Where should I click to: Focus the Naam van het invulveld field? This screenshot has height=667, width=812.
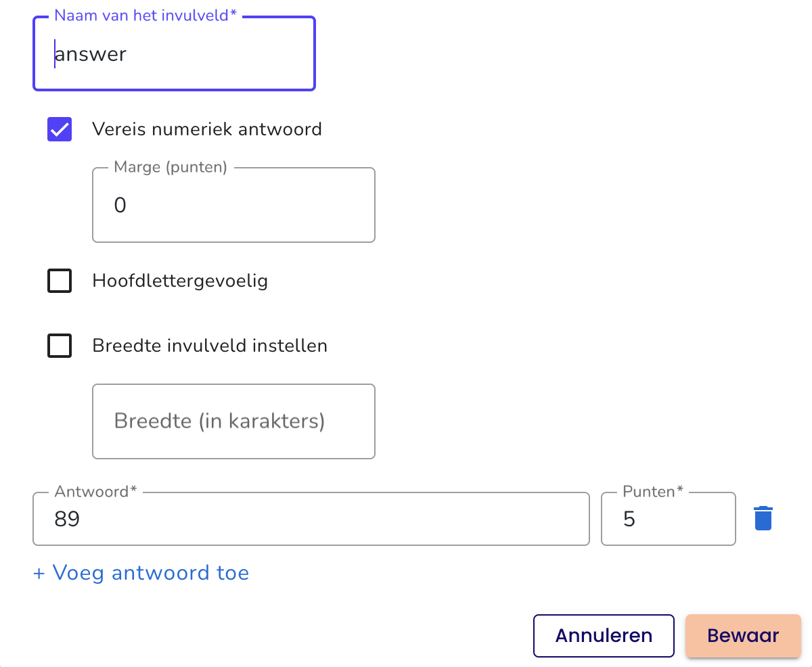(175, 53)
